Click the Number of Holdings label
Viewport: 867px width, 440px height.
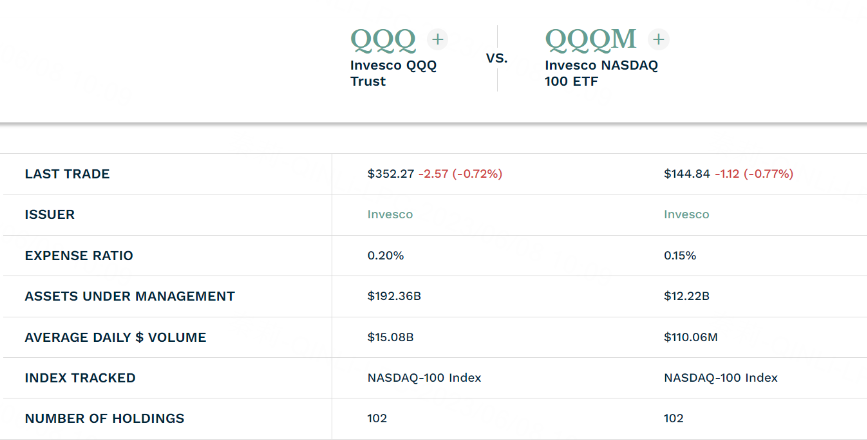[104, 419]
